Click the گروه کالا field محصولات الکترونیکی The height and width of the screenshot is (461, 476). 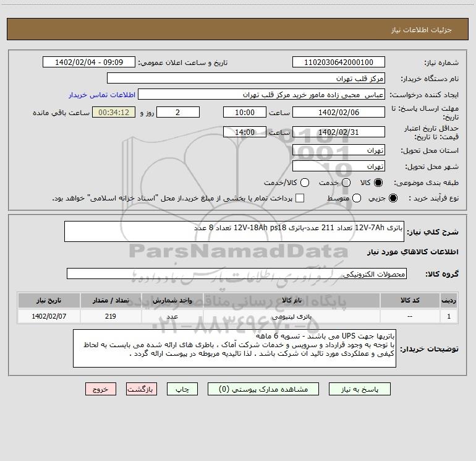237,274
